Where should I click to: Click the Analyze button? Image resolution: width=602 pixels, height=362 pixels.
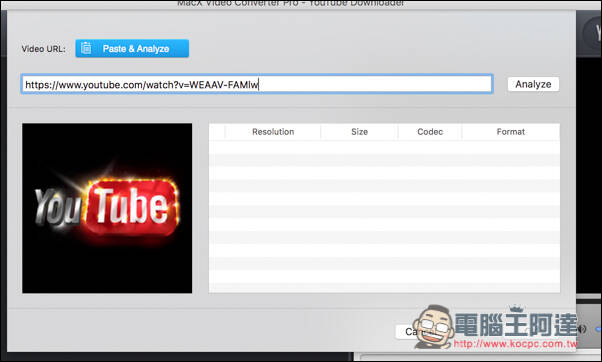click(x=533, y=84)
